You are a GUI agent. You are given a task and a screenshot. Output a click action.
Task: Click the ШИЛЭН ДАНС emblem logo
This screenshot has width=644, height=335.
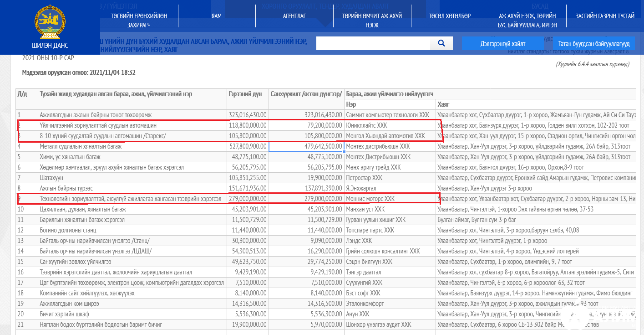pos(50,22)
